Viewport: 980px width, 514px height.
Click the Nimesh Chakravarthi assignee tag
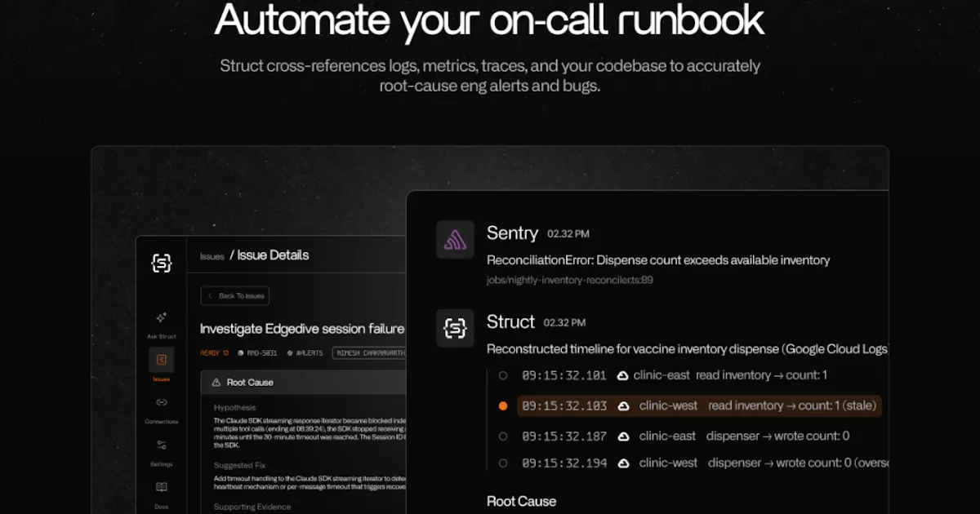(x=369, y=353)
